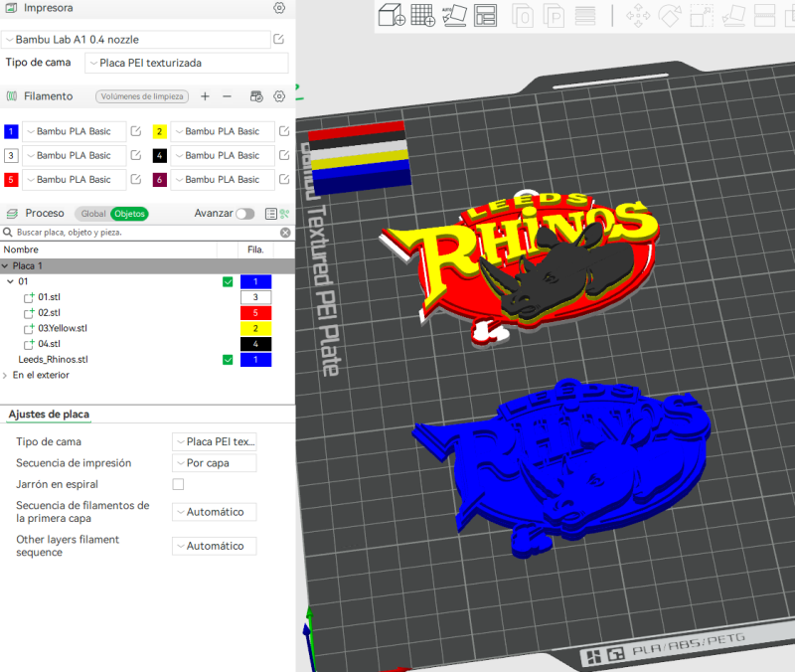Select Leeds_Rhinos.stl in object list

(x=54, y=360)
